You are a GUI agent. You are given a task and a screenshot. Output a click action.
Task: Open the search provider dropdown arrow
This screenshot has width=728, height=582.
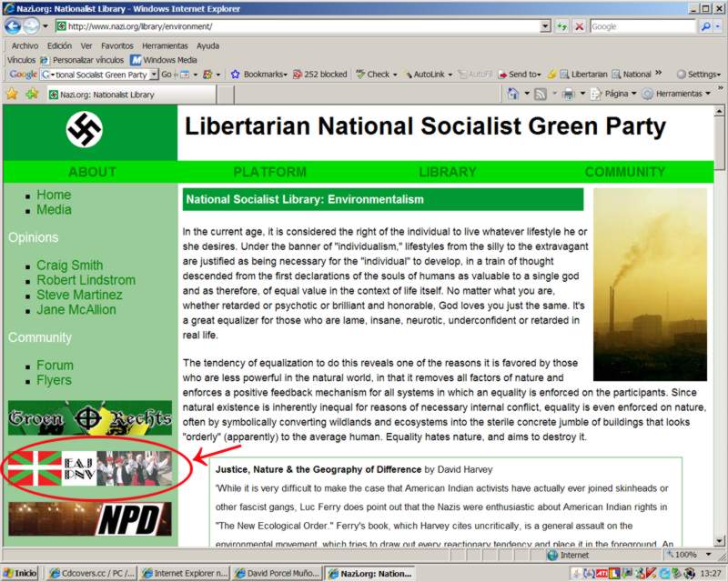click(718, 26)
